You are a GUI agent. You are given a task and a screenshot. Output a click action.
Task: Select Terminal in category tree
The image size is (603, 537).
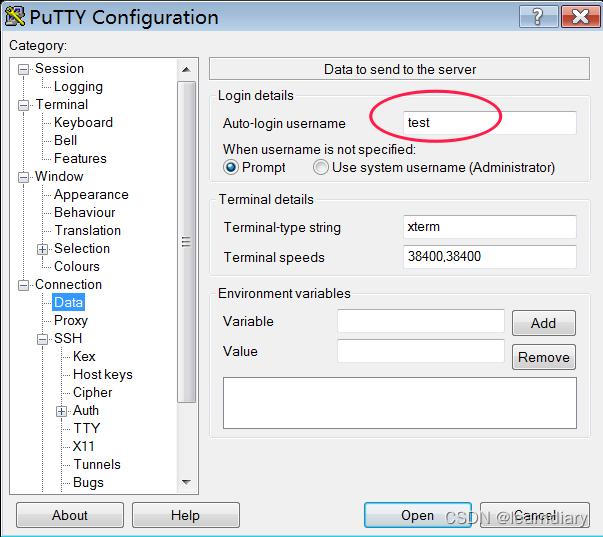[62, 105]
